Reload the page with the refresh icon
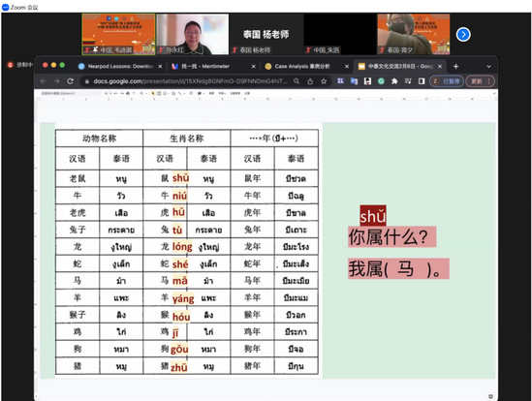 click(70, 81)
